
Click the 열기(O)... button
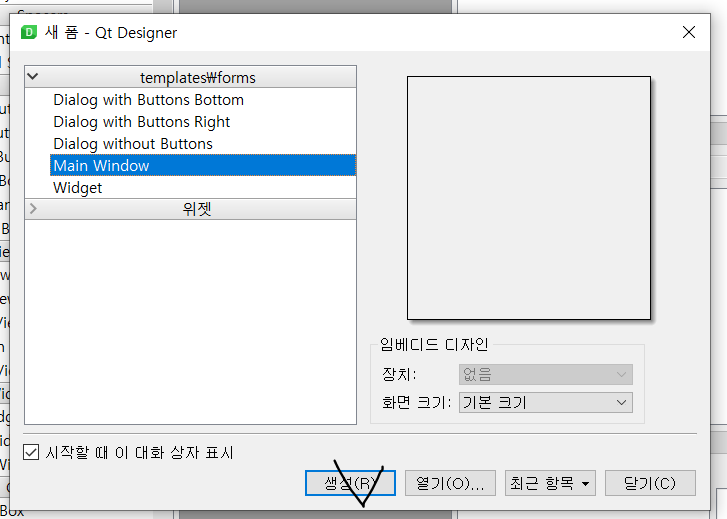coord(450,483)
